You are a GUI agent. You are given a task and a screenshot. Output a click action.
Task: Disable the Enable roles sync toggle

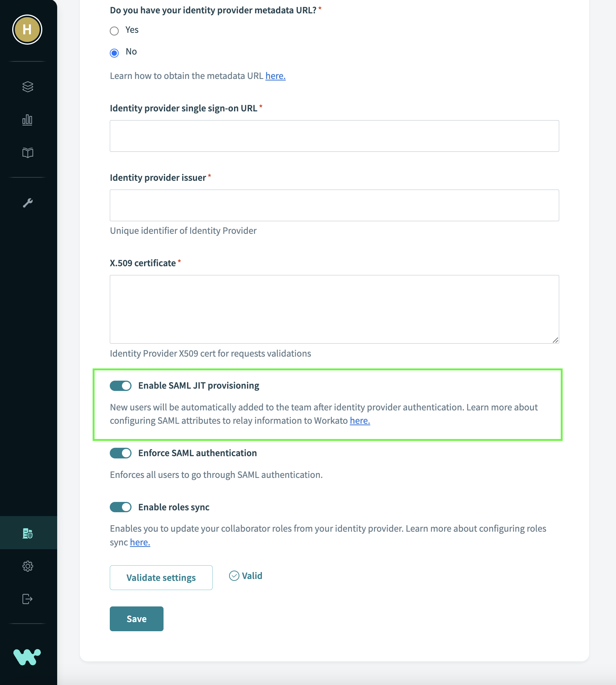(x=120, y=507)
